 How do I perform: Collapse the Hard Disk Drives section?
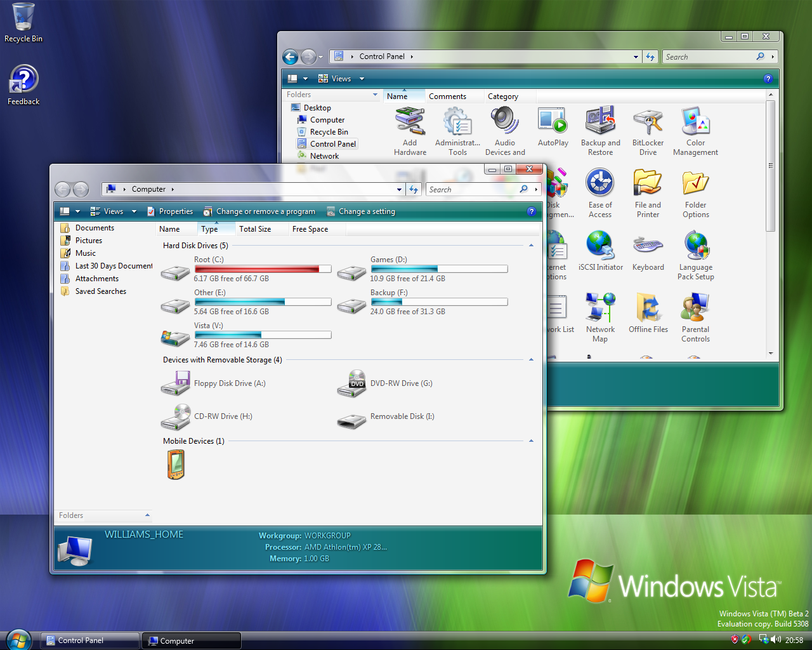point(532,244)
